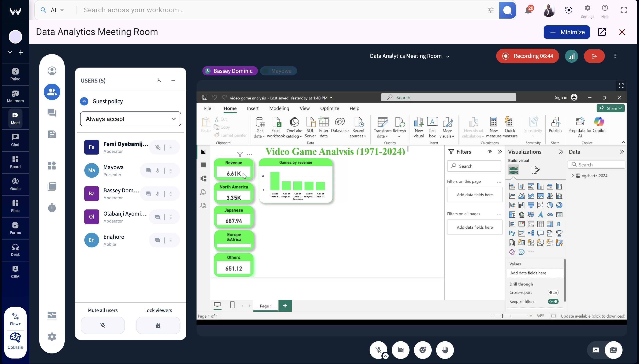Click the raise hand icon
The width and height of the screenshot is (639, 364).
(x=445, y=350)
